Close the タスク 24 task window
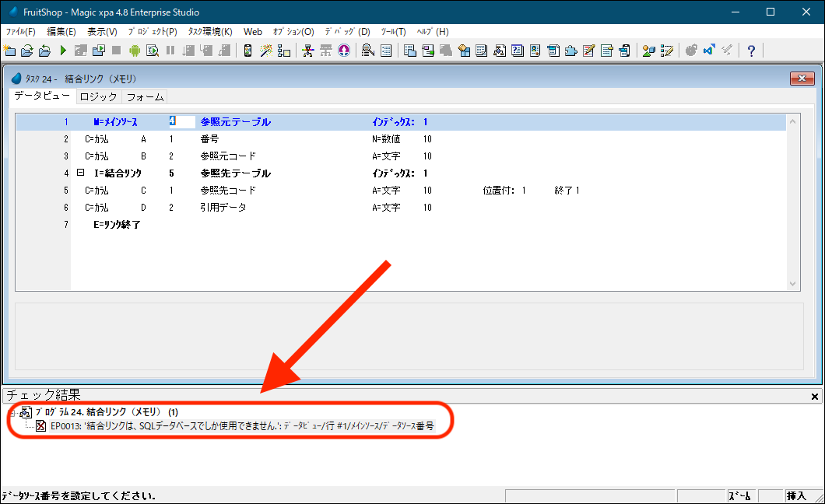The image size is (825, 504). click(x=802, y=79)
